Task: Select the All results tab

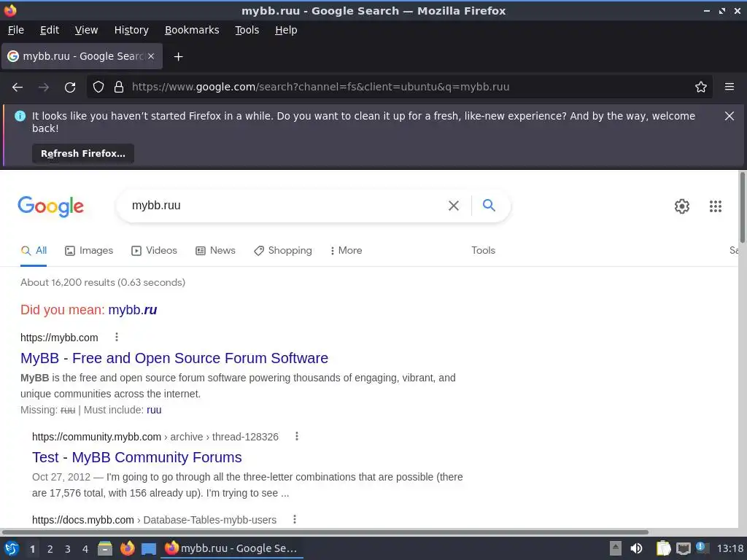Action: click(34, 251)
